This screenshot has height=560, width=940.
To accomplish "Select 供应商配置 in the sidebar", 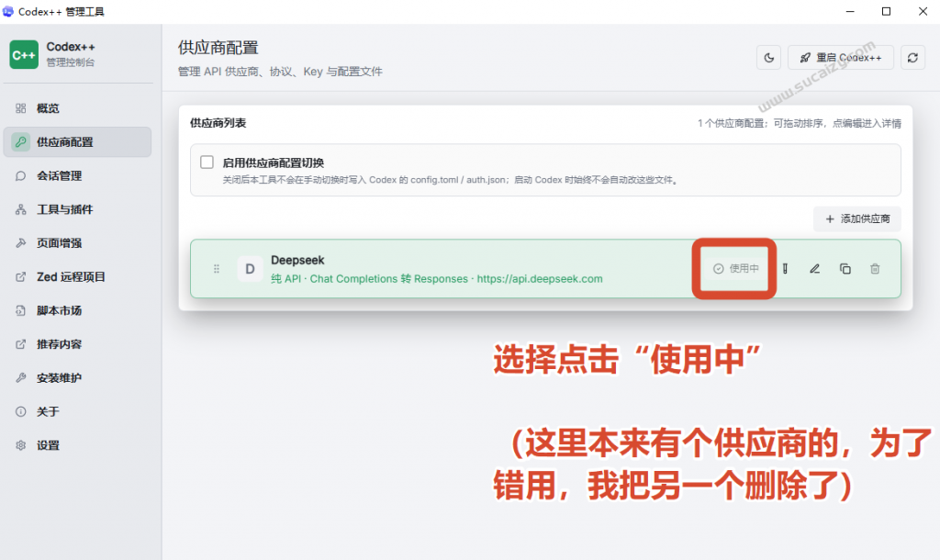I will pos(77,142).
